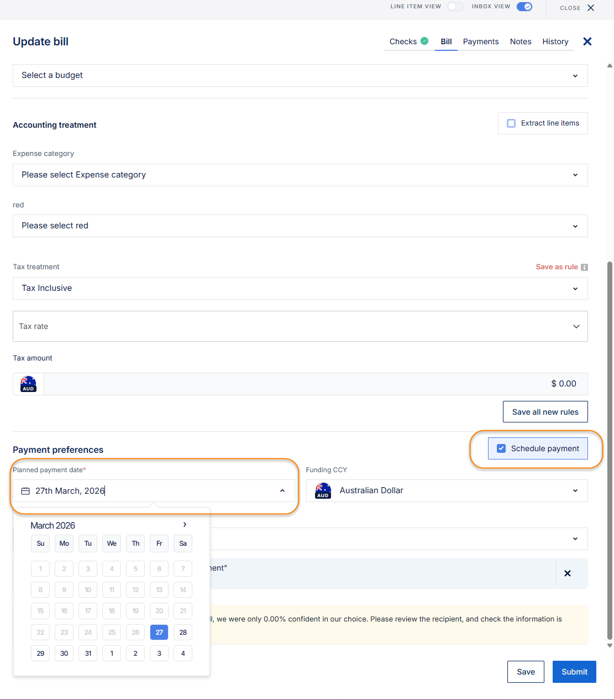Image resolution: width=614 pixels, height=700 pixels.
Task: Click the green Checks status checkmark icon
Action: pos(424,41)
